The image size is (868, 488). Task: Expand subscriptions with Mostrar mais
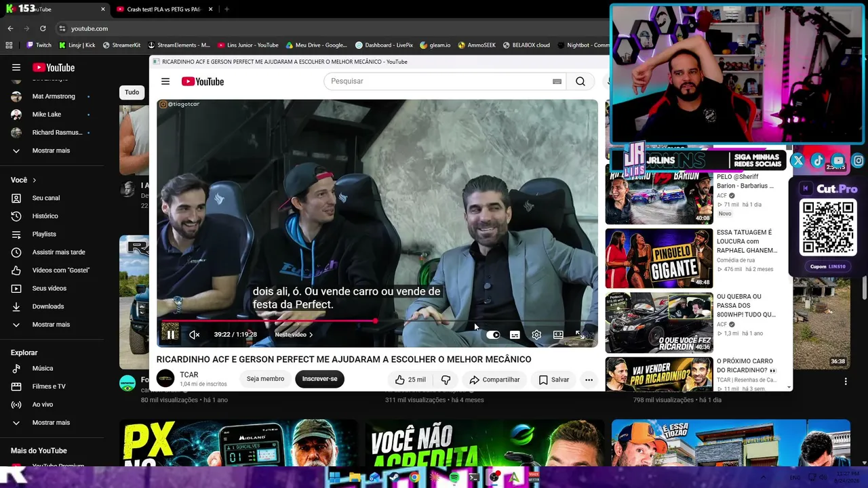pos(52,150)
